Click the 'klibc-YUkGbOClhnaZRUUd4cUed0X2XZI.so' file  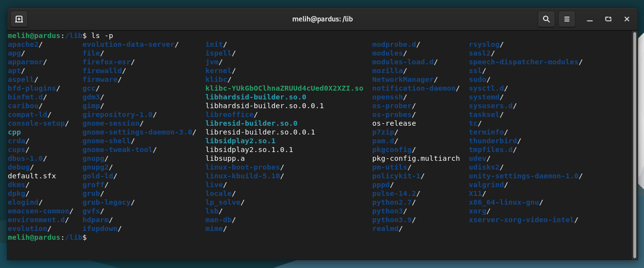tap(284, 88)
